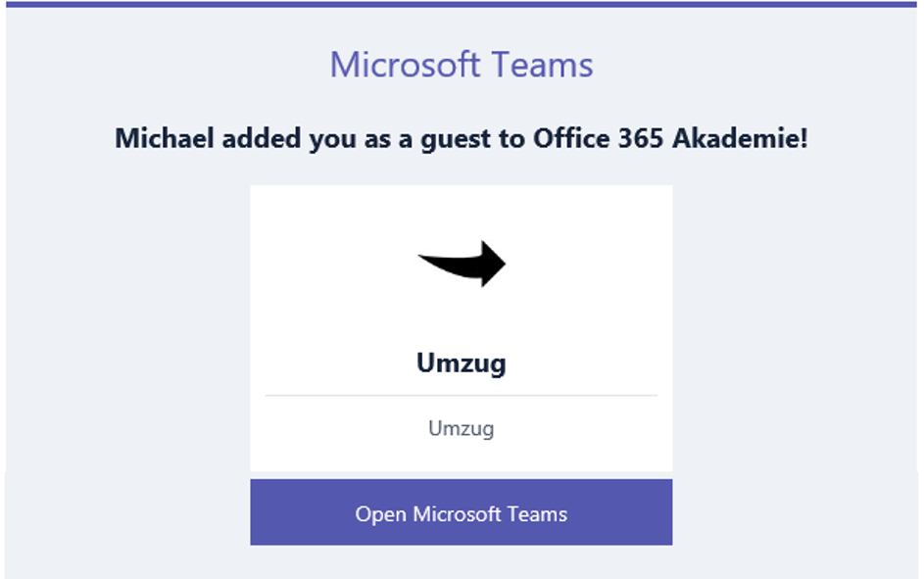
Task: Open Microsoft Teams via the purple button
Action: 461,511
